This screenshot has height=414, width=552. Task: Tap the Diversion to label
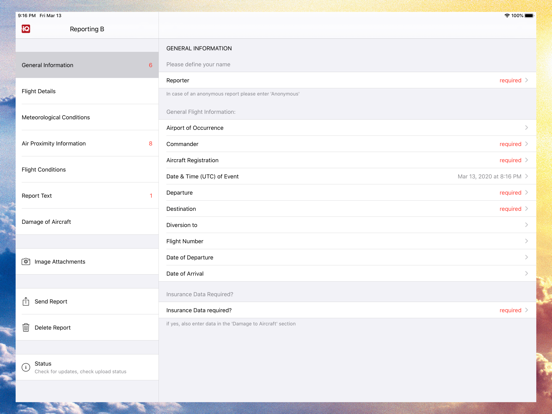[182, 225]
